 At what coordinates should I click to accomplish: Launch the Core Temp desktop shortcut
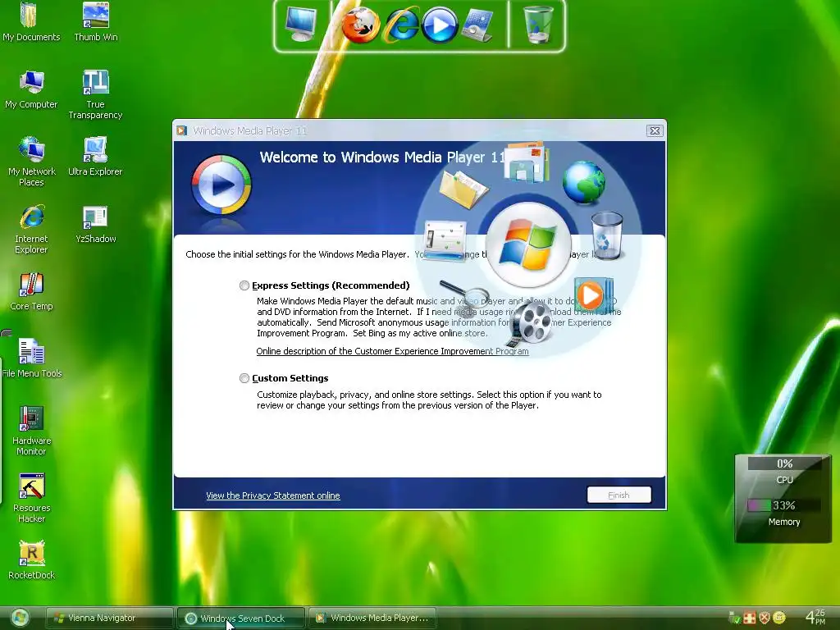pyautogui.click(x=31, y=291)
